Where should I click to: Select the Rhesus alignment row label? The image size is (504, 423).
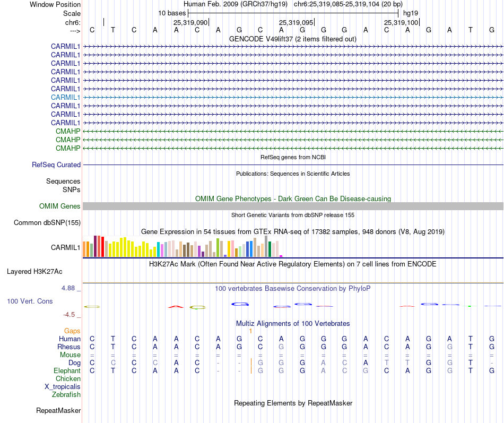pyautogui.click(x=69, y=347)
